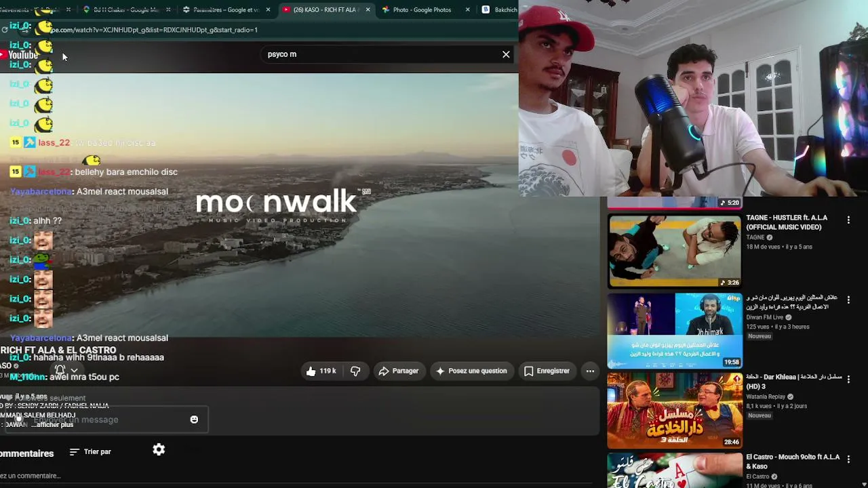Image resolution: width=868 pixels, height=488 pixels.
Task: Open the title 'El Castro - Mouch 9olto ft A.L.A & Kaso'
Action: [793, 462]
